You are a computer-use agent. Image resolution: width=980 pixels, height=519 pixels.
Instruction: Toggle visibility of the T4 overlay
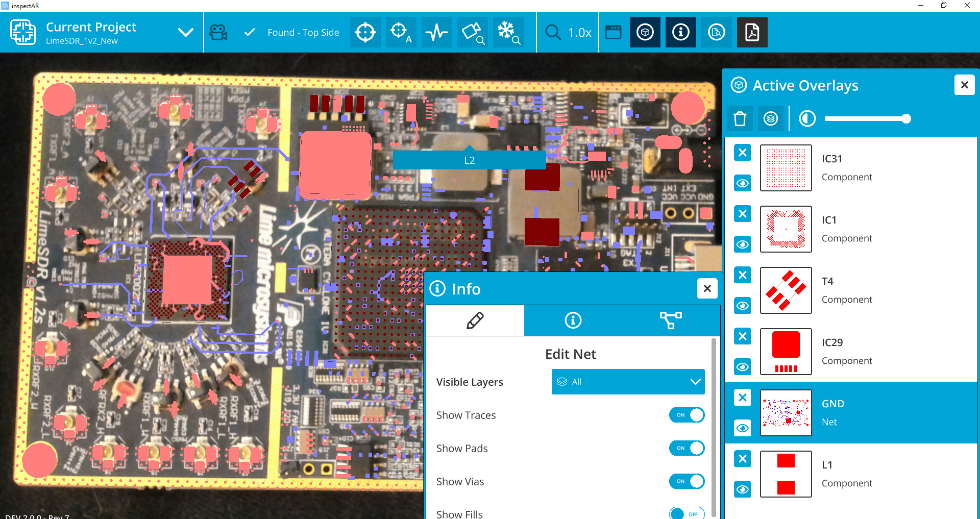pyautogui.click(x=743, y=306)
